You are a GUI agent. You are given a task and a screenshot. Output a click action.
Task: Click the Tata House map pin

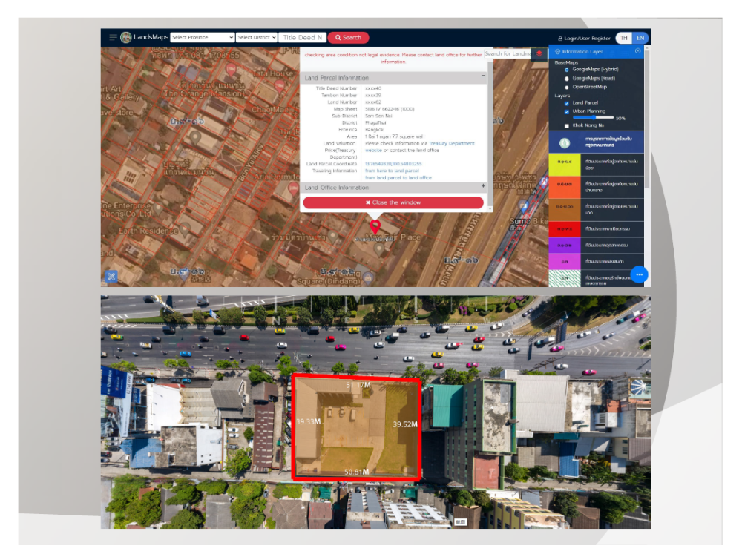279,85
